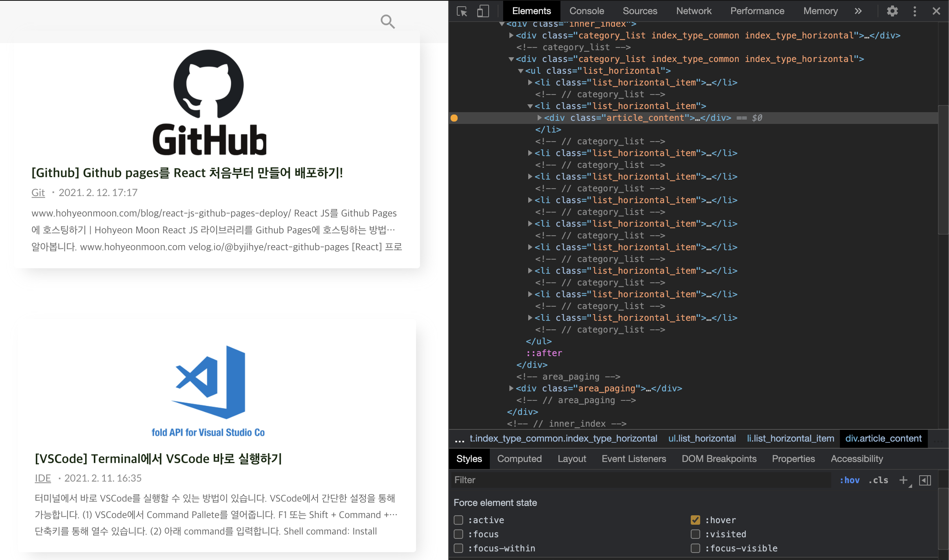949x560 pixels.
Task: Open DevTools settings gear
Action: (892, 11)
